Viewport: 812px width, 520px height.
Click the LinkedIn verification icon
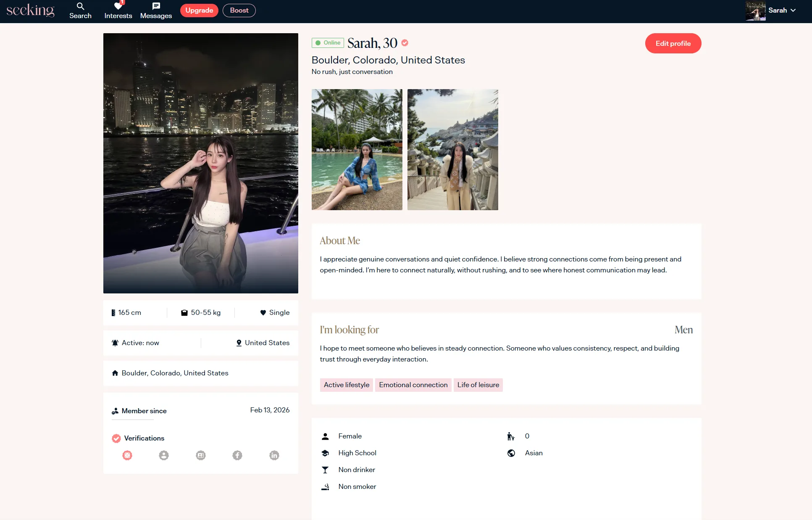point(274,455)
